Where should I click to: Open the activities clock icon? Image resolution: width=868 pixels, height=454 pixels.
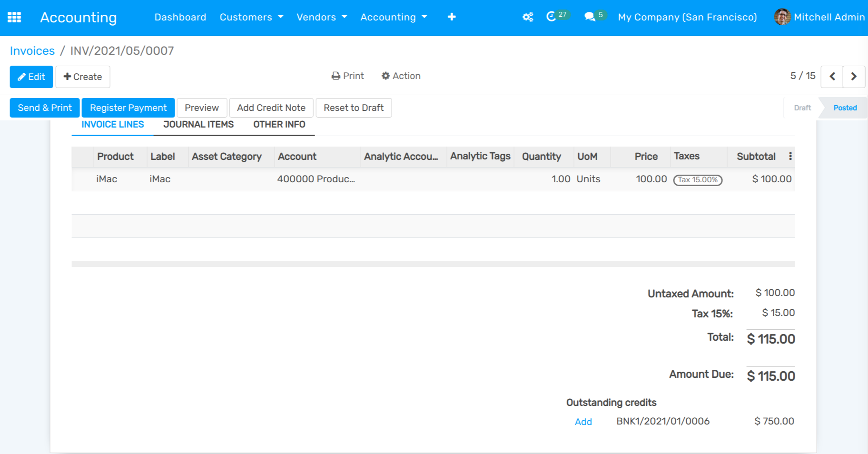click(552, 17)
